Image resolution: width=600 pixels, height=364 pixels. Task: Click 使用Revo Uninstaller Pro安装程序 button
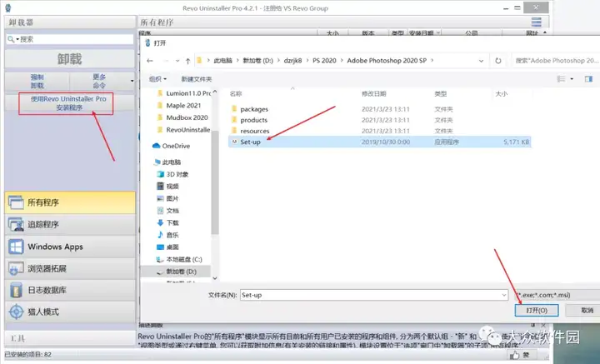point(68,103)
